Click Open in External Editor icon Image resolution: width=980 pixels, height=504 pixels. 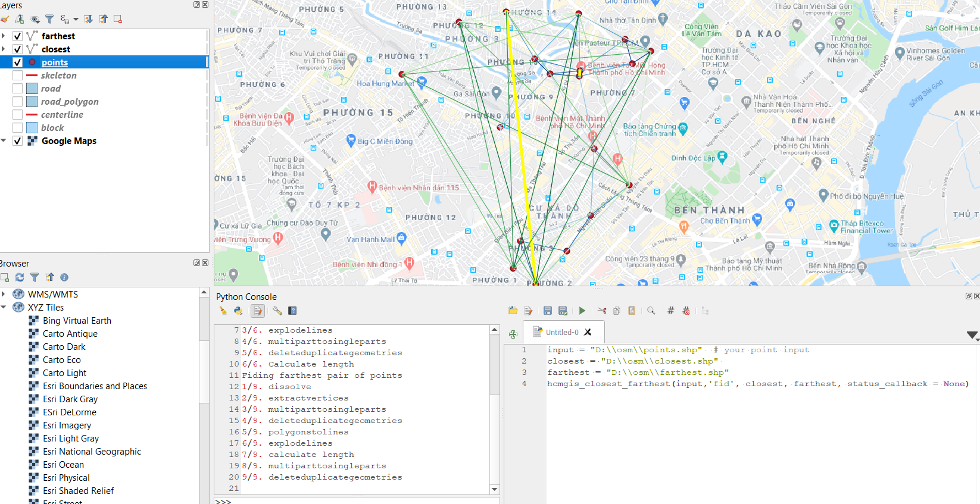click(528, 311)
